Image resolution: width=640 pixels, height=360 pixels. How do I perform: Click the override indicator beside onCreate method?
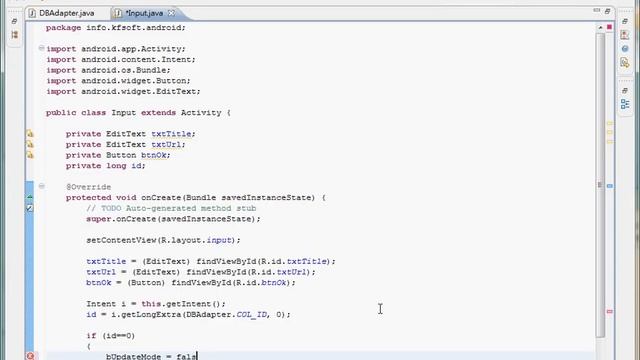pos(30,197)
